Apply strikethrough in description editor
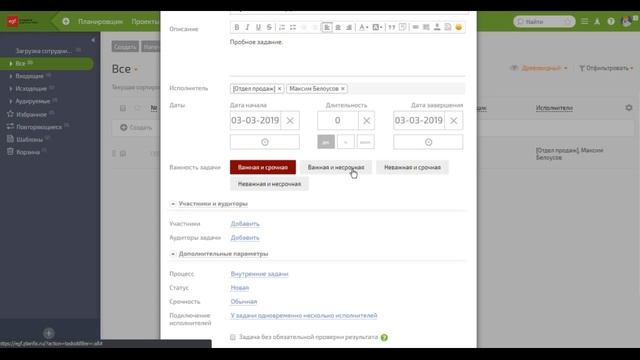 (269, 27)
